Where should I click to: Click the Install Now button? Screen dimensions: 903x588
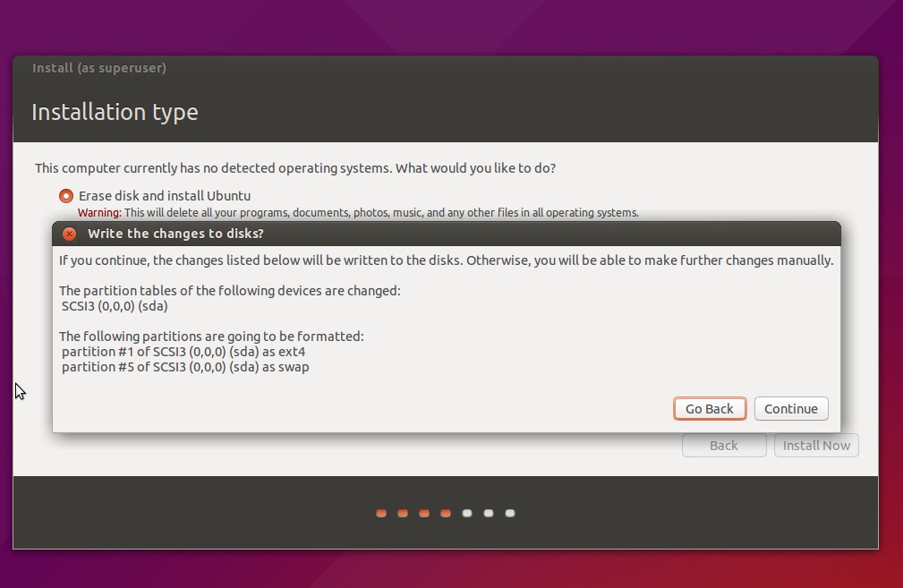coord(816,445)
